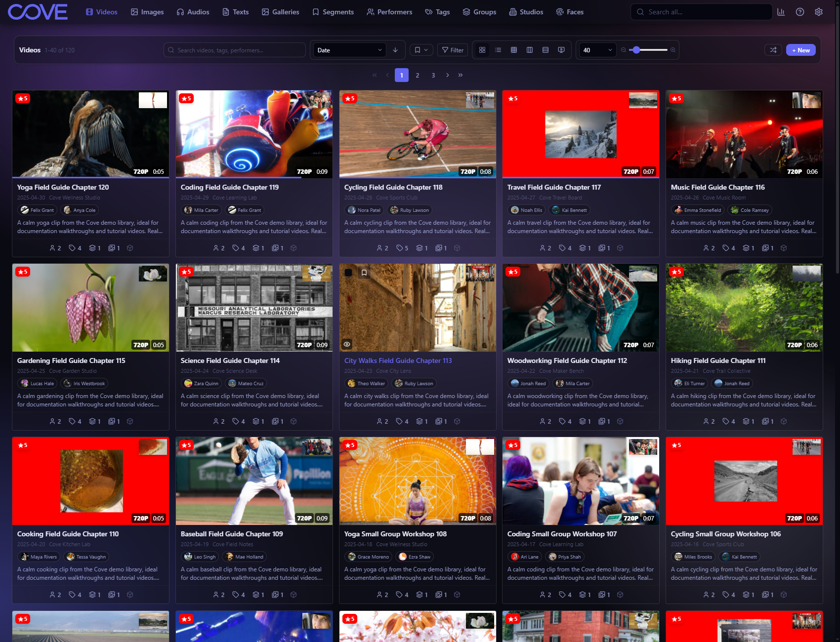Screen dimensions: 840x642
Task: Click the zoom in magnifier icon
Action: tap(673, 50)
